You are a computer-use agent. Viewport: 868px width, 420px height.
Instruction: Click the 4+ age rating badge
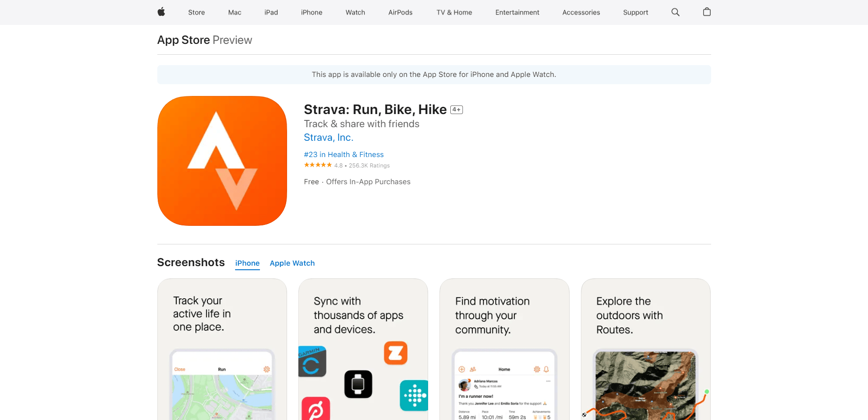(x=457, y=110)
